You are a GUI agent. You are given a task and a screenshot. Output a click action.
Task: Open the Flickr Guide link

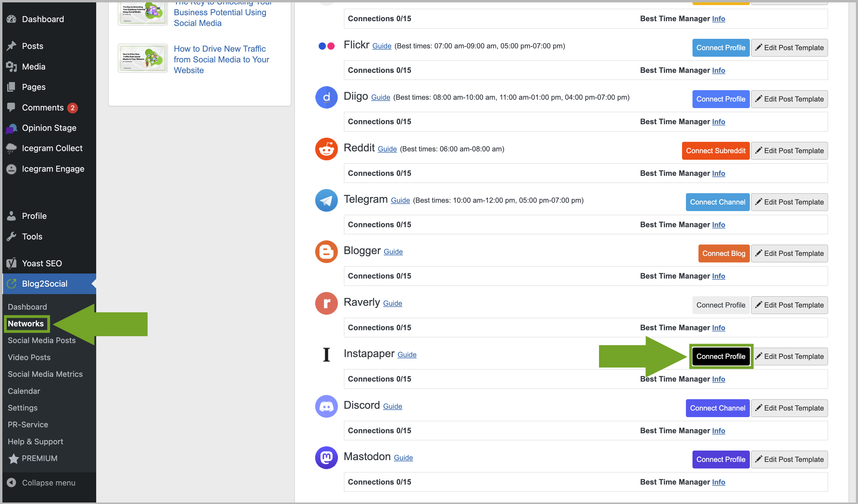pyautogui.click(x=382, y=46)
